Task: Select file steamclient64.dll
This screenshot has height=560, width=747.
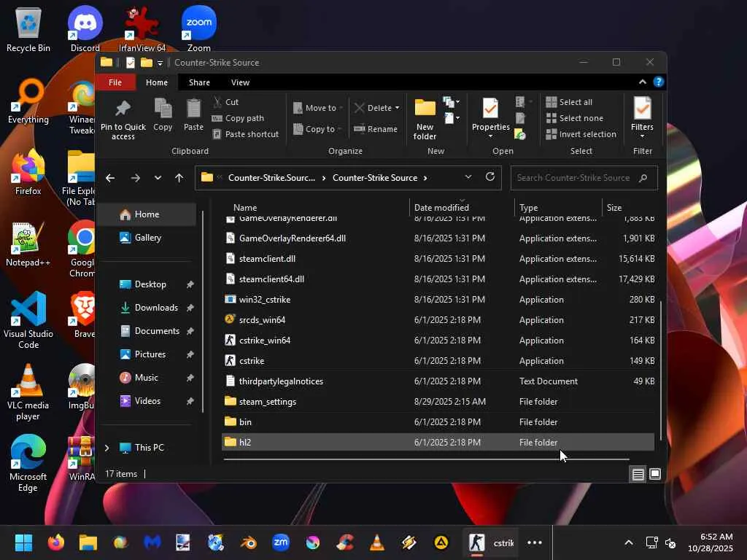Action: pos(438,279)
